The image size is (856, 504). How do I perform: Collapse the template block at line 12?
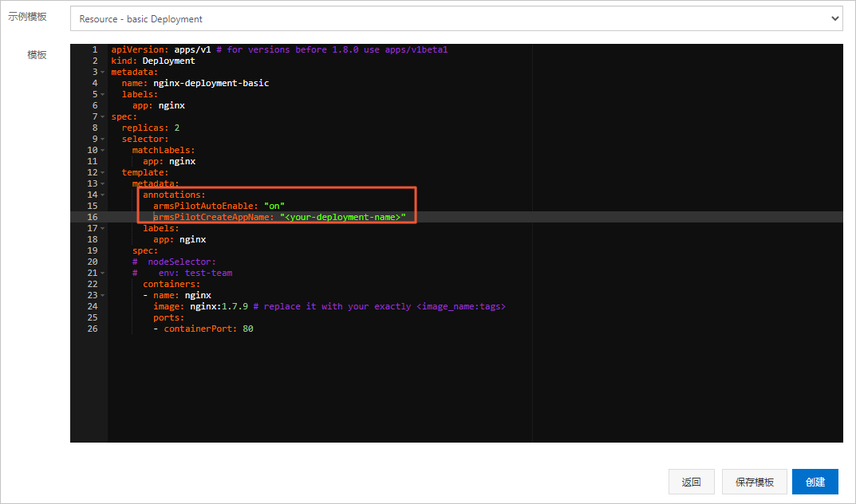[x=103, y=172]
